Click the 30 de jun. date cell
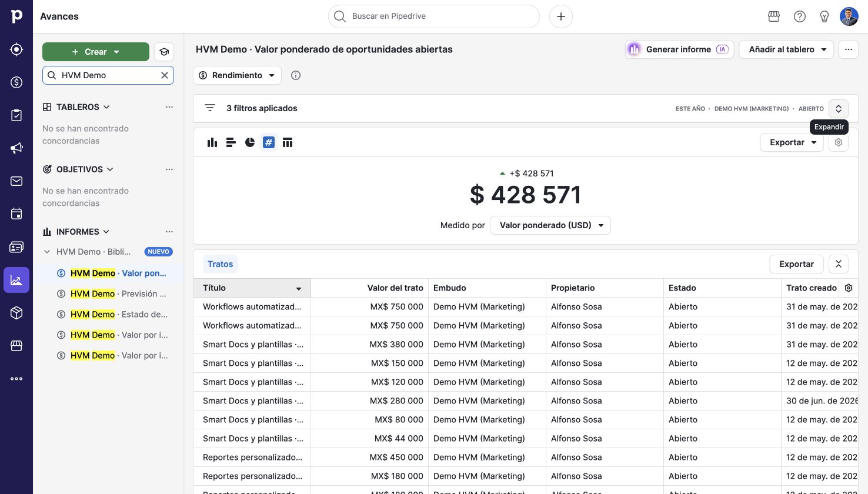 tap(820, 401)
